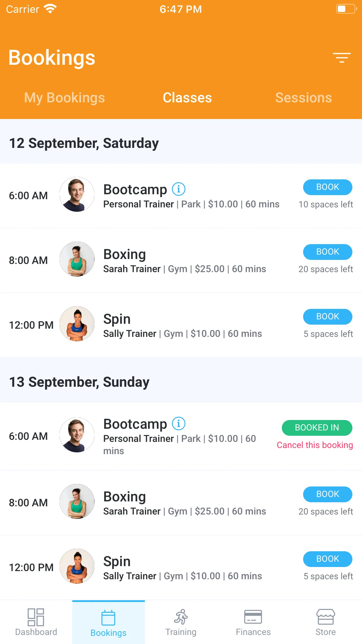362x644 pixels.
Task: Switch to the Sessions tab
Action: tap(304, 98)
